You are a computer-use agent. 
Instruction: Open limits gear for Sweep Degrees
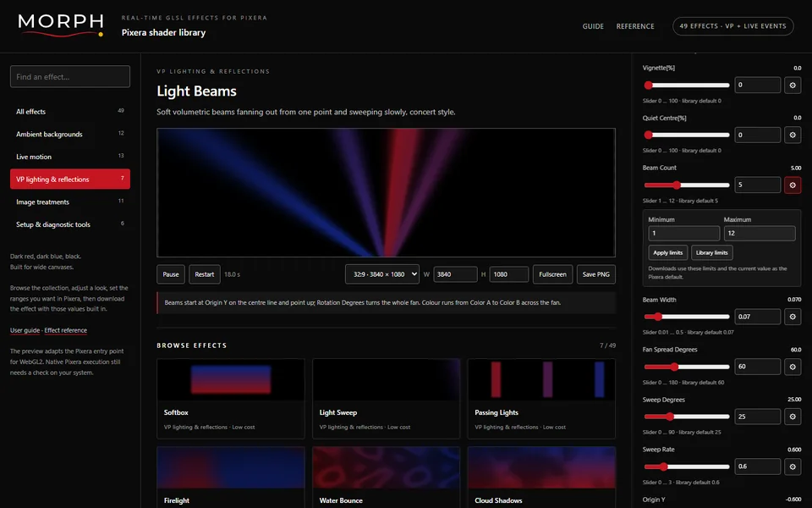tap(793, 417)
